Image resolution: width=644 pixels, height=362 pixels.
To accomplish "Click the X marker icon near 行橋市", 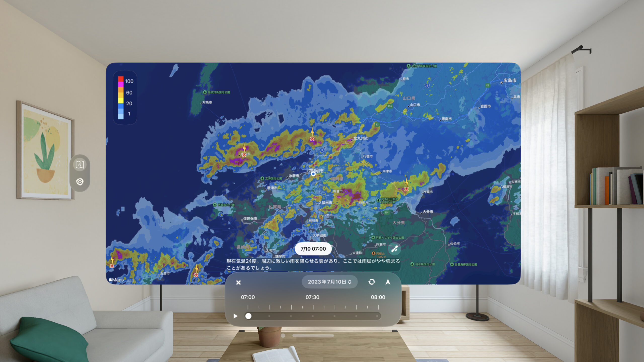I will [407, 187].
